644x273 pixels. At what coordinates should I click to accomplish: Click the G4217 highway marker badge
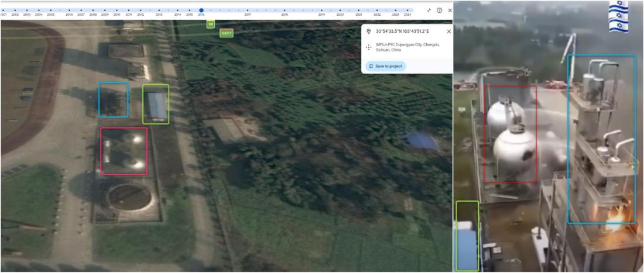[227, 33]
